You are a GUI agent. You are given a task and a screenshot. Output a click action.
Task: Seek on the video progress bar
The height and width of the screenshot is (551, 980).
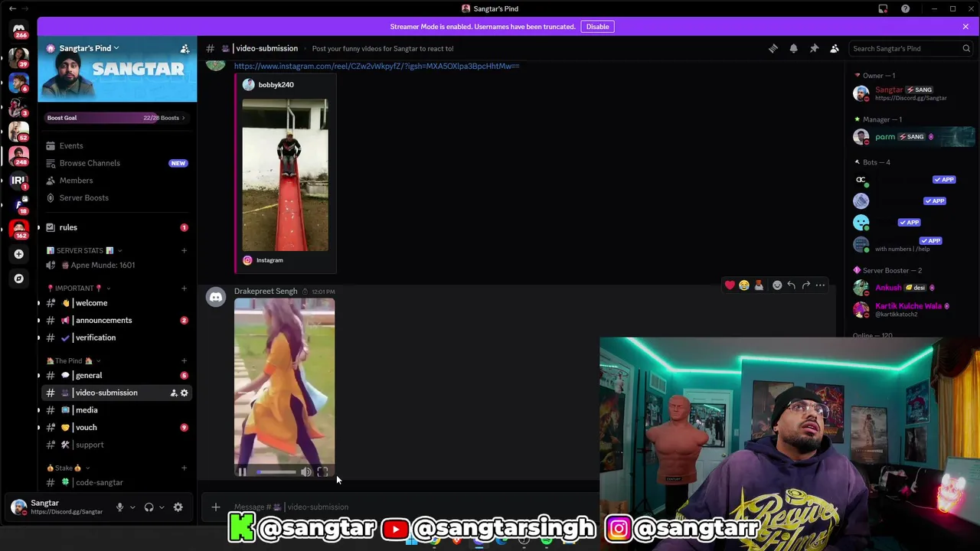276,472
